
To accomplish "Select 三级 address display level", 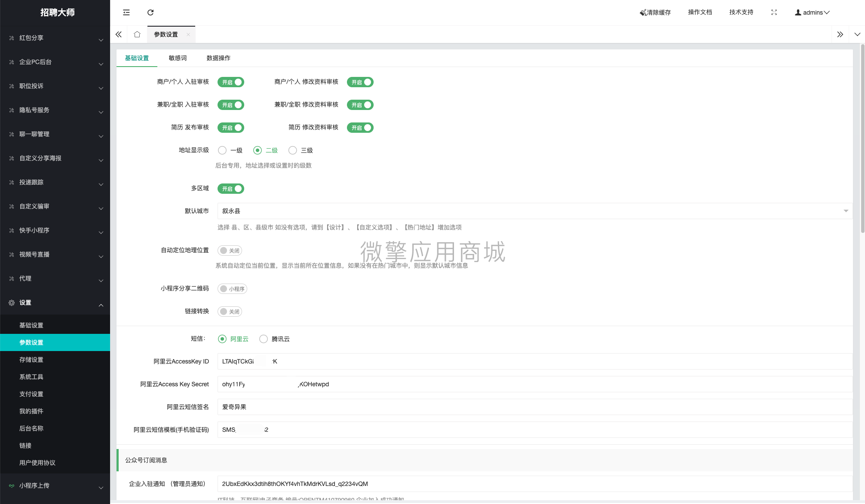I will tap(293, 150).
